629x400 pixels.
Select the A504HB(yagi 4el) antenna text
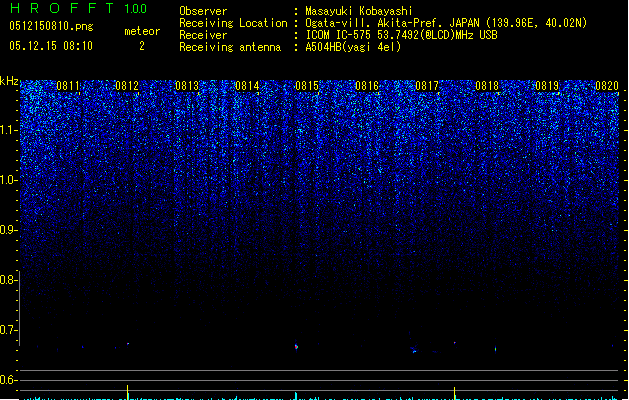pyautogui.click(x=353, y=47)
